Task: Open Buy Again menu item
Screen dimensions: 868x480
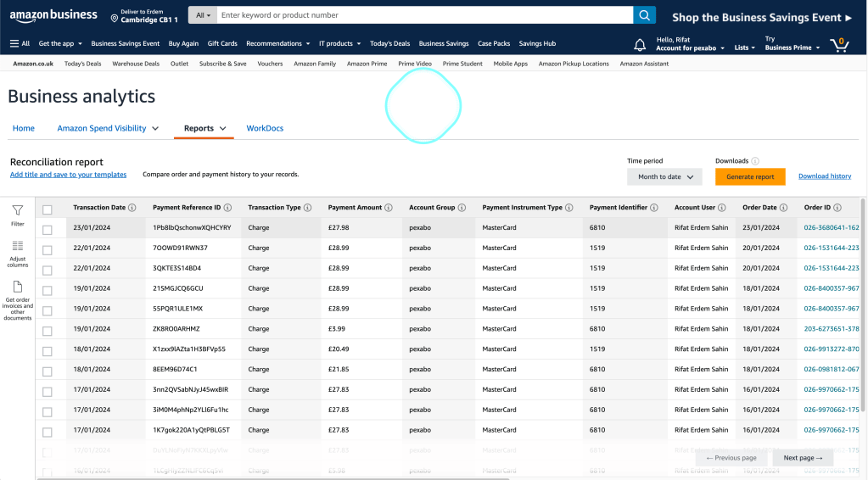Action: pos(183,43)
